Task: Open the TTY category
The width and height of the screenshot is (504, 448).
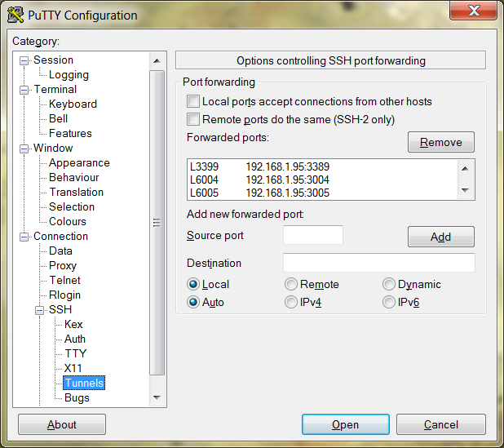Action: pos(76,353)
